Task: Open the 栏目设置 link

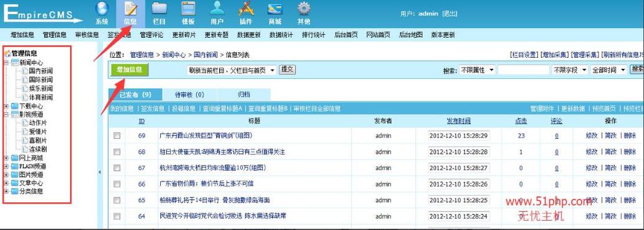Action: (x=524, y=55)
